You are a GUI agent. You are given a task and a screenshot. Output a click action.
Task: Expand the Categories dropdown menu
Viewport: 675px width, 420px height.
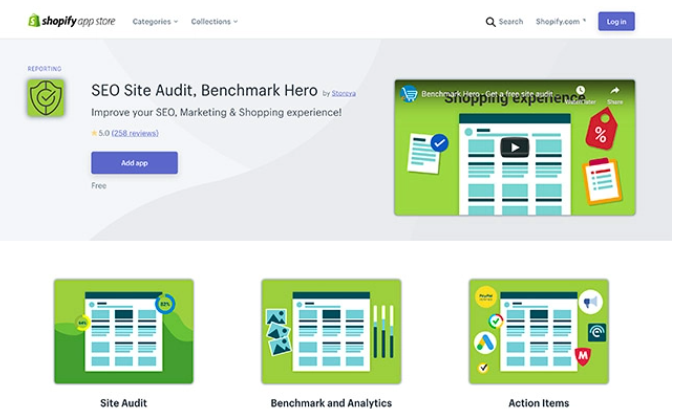155,22
